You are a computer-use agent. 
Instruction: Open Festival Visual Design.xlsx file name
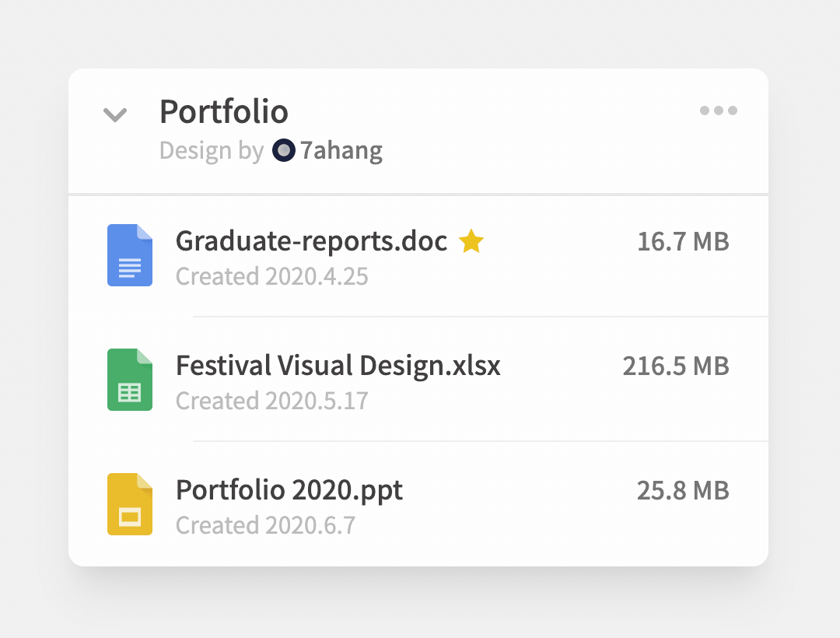coord(338,366)
